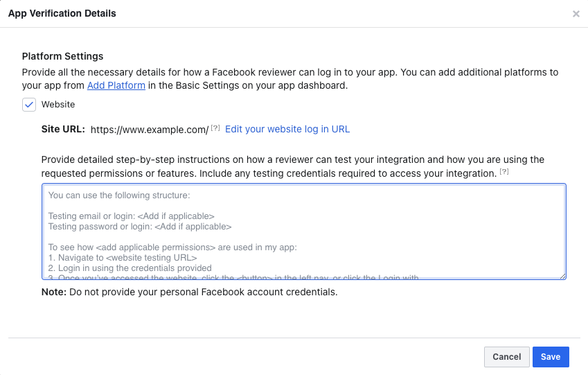This screenshot has width=588, height=375.
Task: Open the Add Platform link
Action: tap(116, 86)
